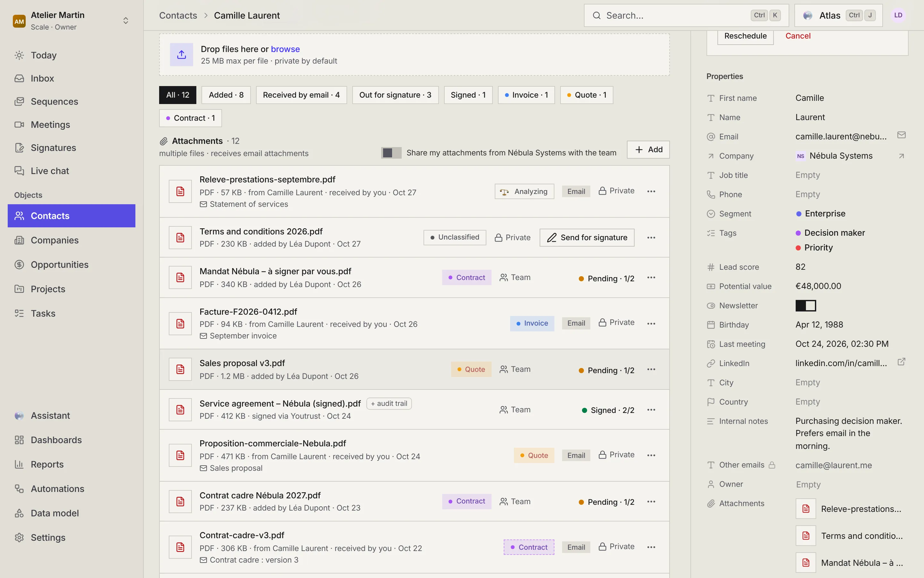Focus the Search field
The image size is (924, 578).
(x=687, y=15)
